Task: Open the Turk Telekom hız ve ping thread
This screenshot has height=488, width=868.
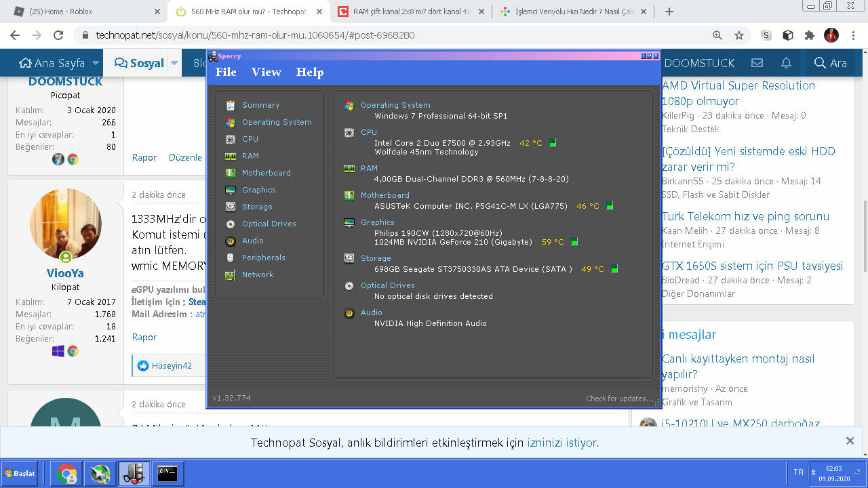Action: coord(746,217)
